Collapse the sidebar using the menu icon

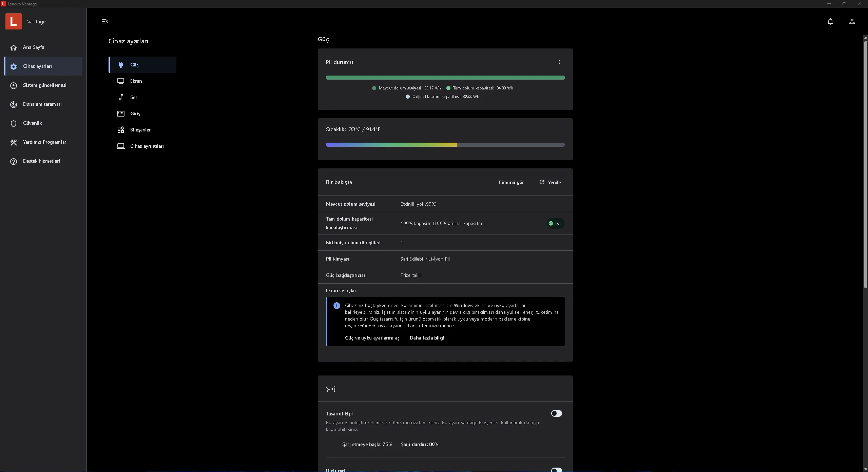click(x=104, y=21)
